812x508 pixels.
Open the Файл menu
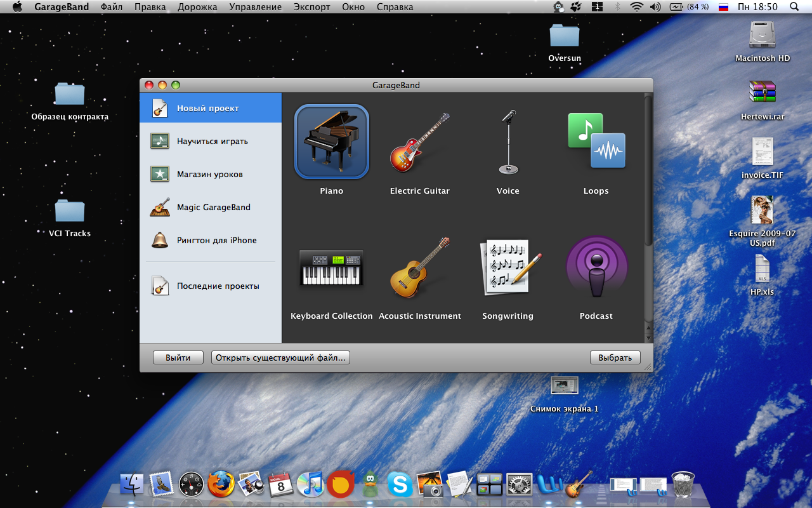tap(111, 7)
